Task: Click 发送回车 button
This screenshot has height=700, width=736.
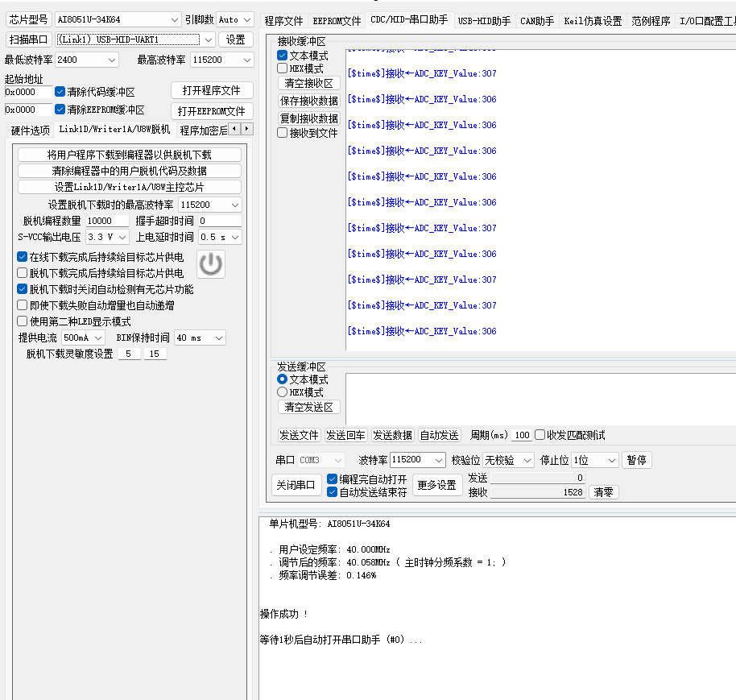Action: (x=346, y=435)
